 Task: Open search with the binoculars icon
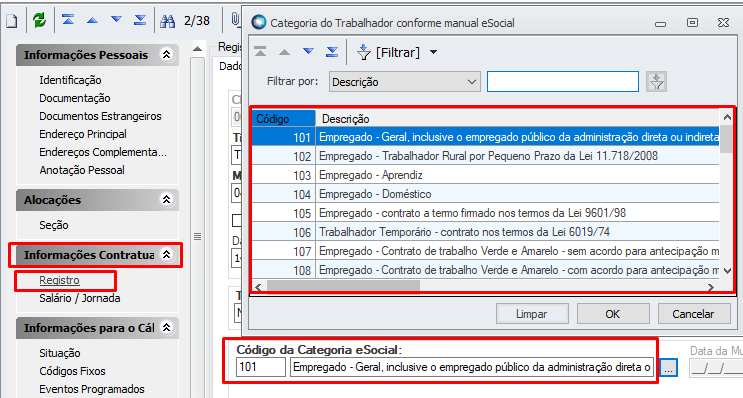(x=167, y=21)
